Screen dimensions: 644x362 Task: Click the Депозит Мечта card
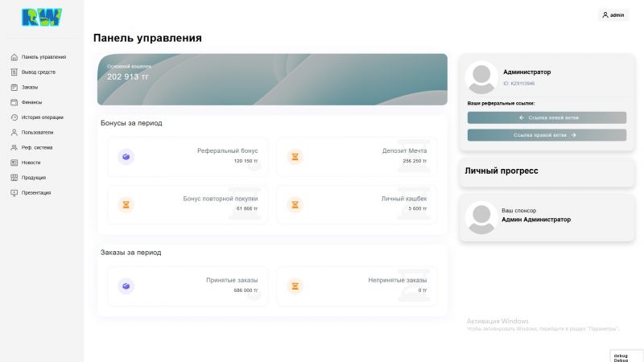357,156
